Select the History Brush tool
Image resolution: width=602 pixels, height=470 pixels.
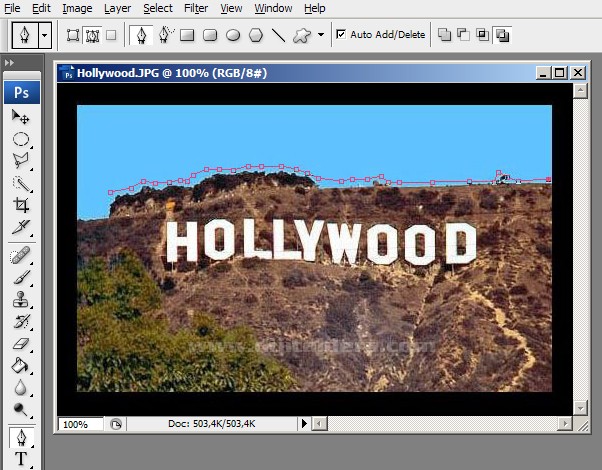pos(21,321)
